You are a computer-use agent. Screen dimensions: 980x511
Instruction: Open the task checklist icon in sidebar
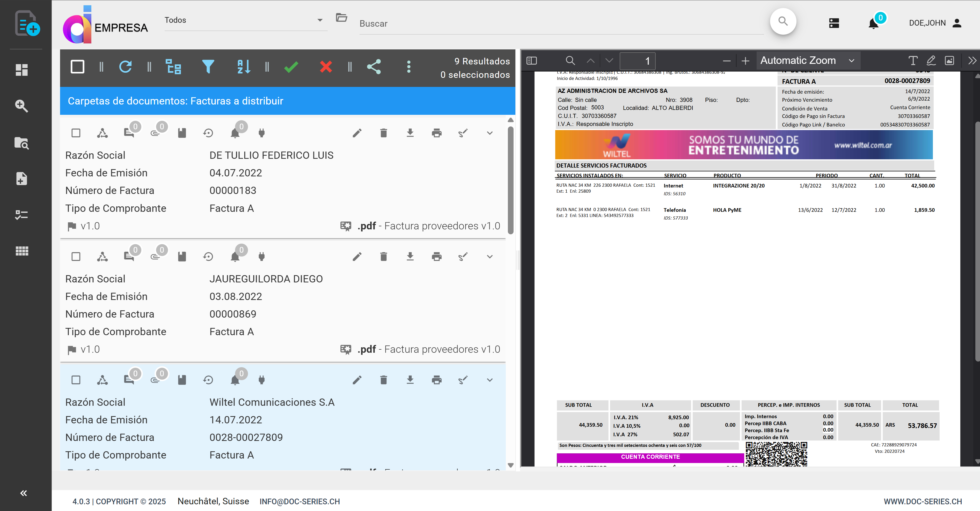(22, 215)
